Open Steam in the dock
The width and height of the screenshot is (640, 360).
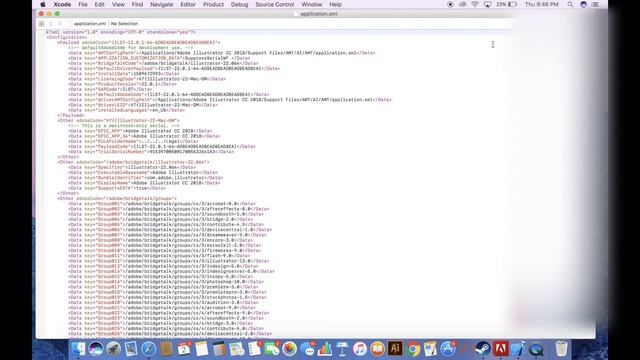pos(483,349)
